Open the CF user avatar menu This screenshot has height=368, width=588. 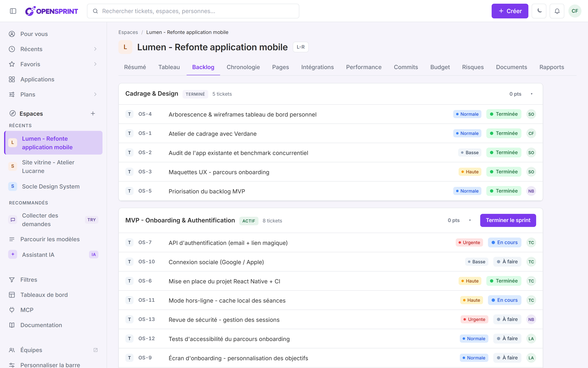[x=575, y=11]
